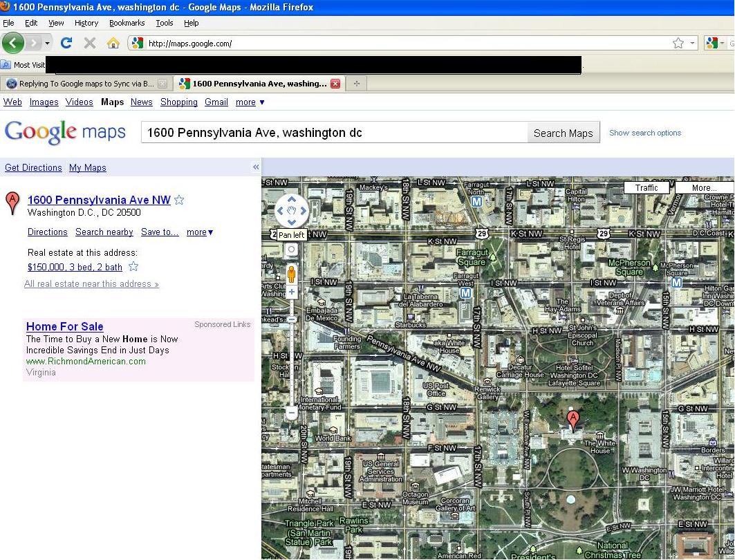
Task: Click the News link
Action: pyautogui.click(x=142, y=102)
